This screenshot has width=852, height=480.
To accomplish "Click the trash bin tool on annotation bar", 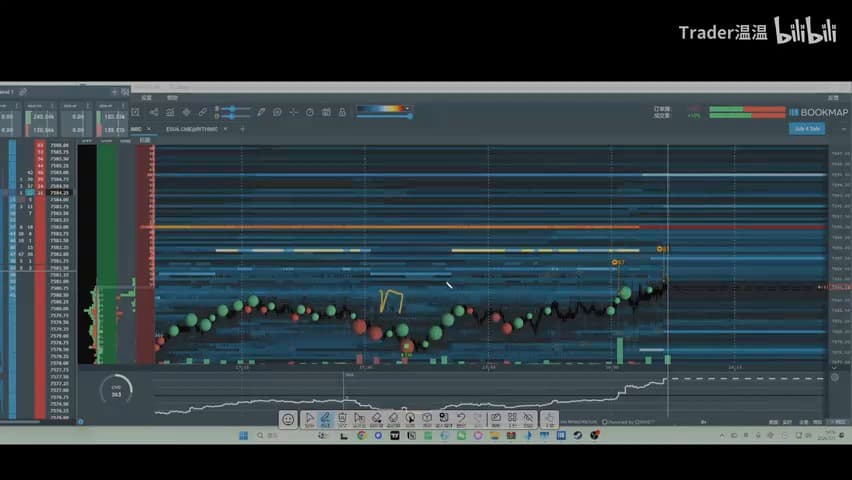I will coord(342,419).
